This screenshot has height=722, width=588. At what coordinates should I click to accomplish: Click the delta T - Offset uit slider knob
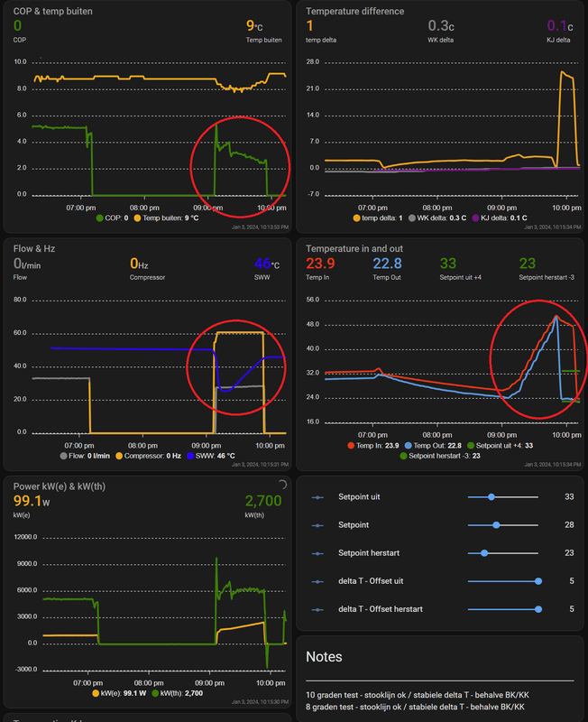537,581
